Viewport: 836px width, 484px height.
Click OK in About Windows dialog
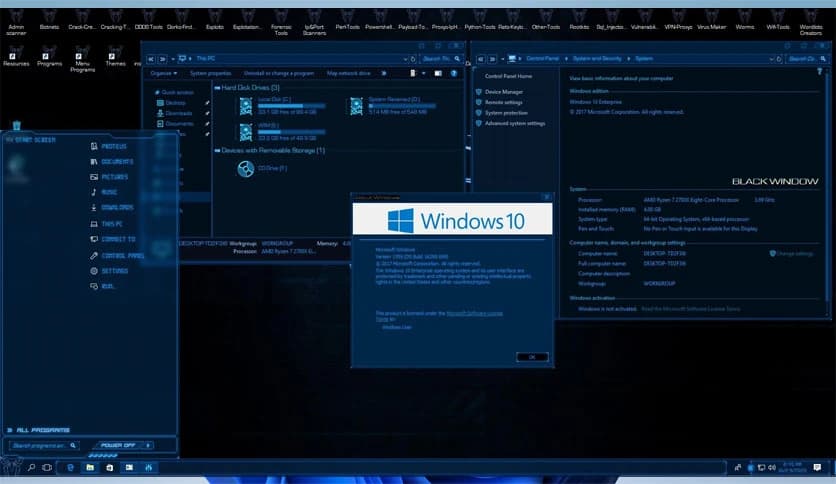532,357
